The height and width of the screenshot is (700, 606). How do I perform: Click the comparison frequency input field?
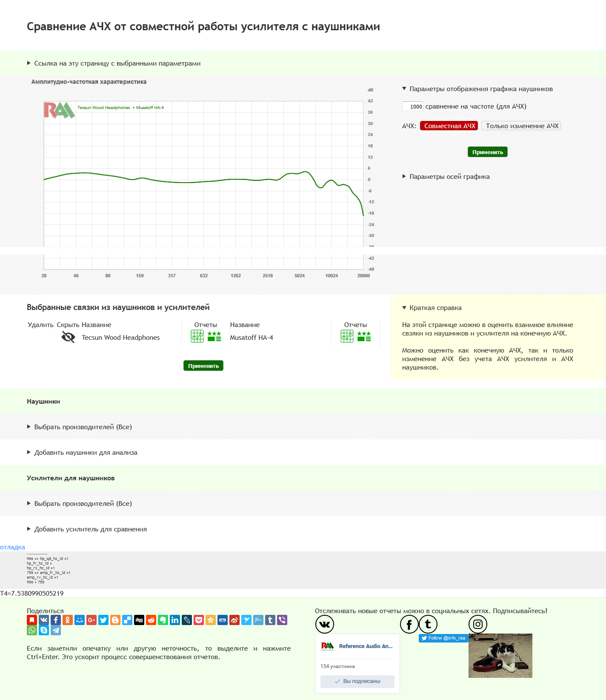point(412,106)
